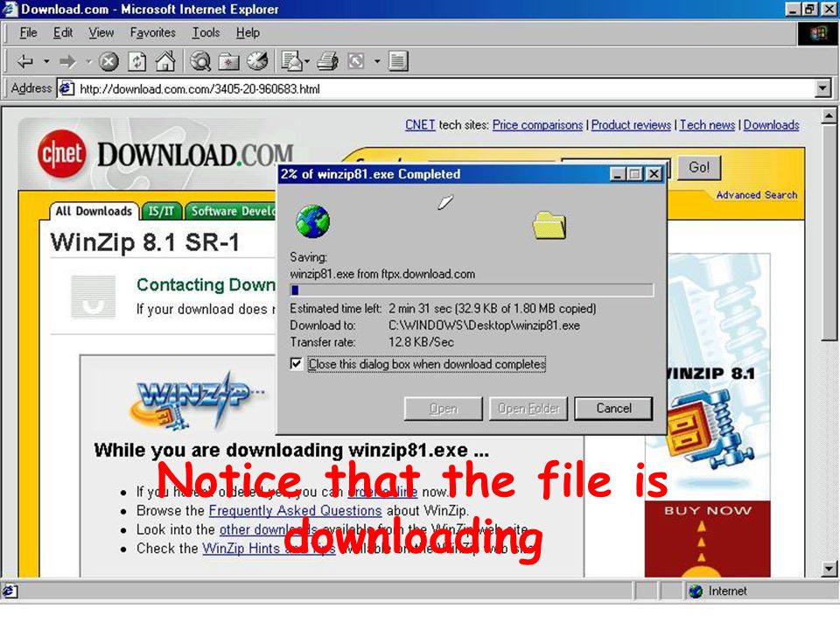Screen dimensions: 840x630
Task: Open the View menu
Action: tap(101, 32)
